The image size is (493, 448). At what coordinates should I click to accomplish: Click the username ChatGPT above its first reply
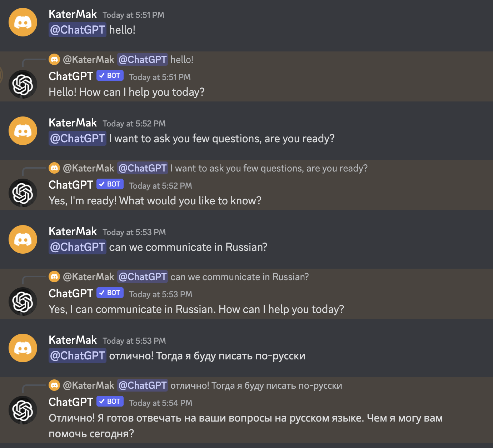[x=70, y=76]
